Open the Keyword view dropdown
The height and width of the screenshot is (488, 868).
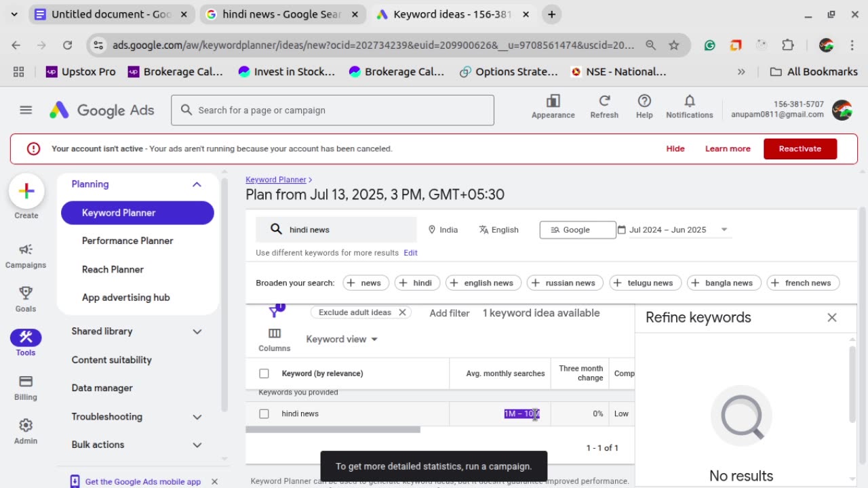tap(342, 339)
